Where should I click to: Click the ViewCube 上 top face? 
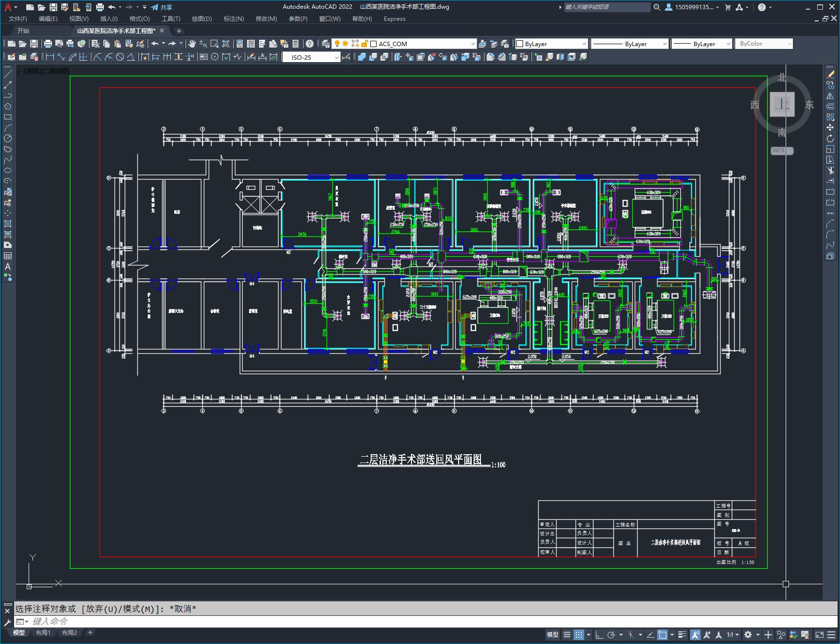point(782,104)
